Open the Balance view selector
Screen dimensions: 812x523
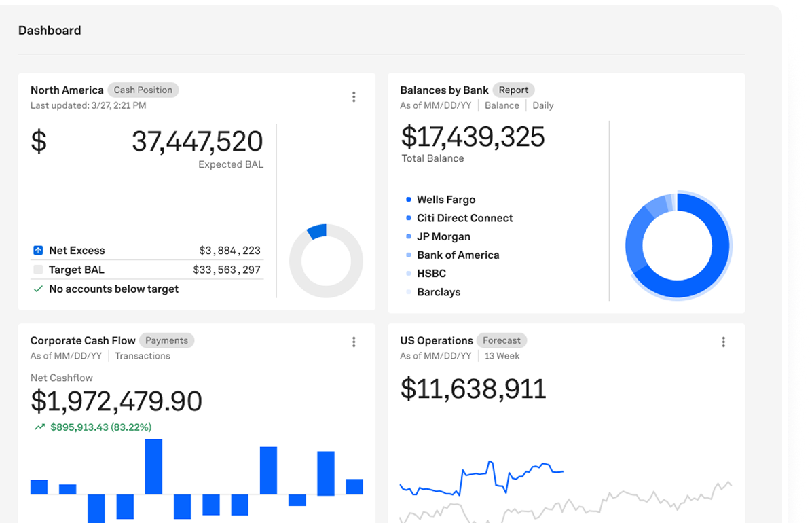(502, 105)
